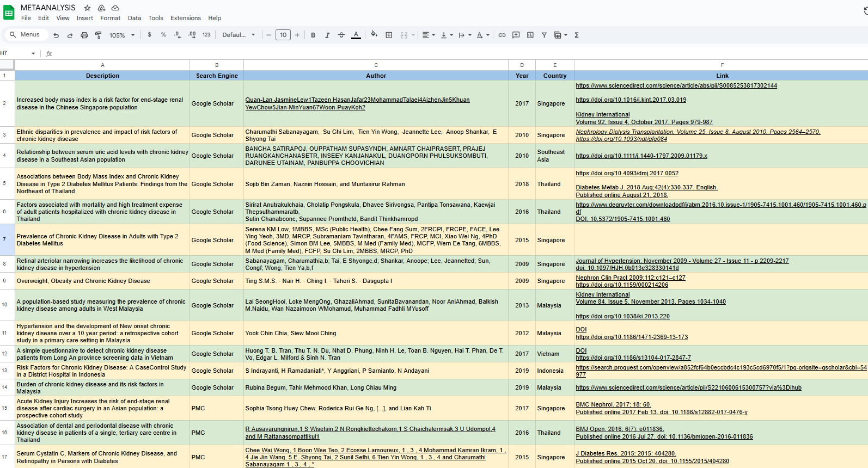
Task: Open the name box dropdown arrow
Action: [x=33, y=53]
